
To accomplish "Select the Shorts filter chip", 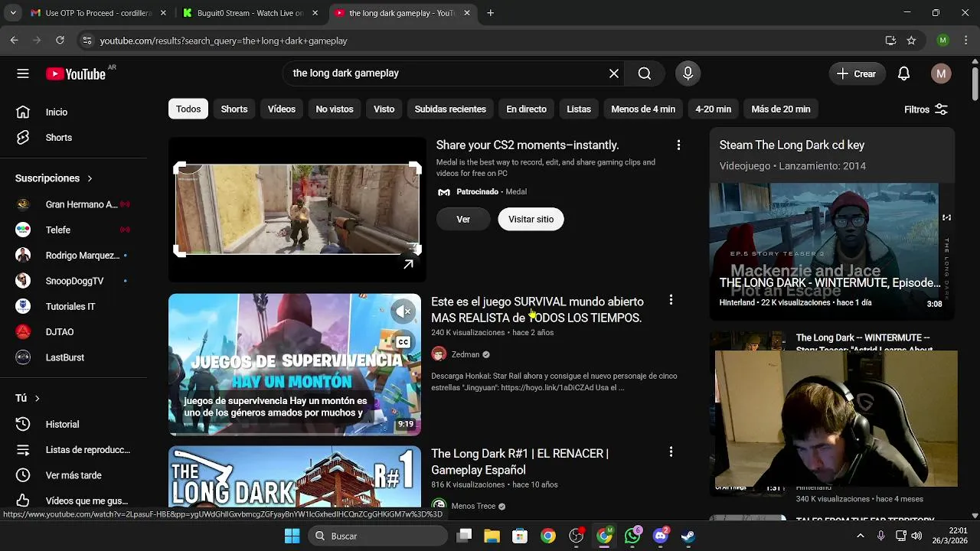I will tap(234, 109).
